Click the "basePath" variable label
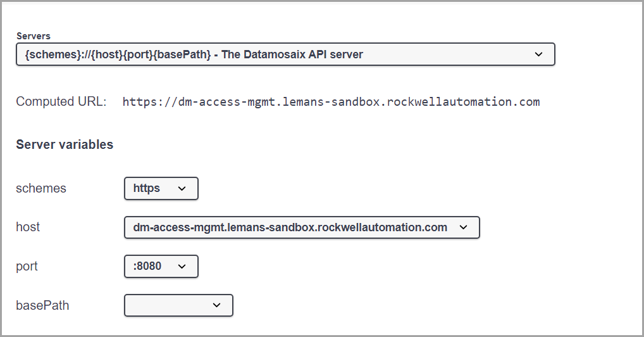Viewport: 644px width, 337px height. point(42,305)
